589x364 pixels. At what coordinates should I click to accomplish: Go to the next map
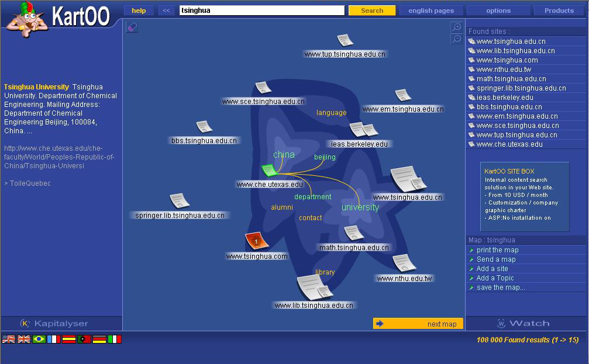[418, 324]
